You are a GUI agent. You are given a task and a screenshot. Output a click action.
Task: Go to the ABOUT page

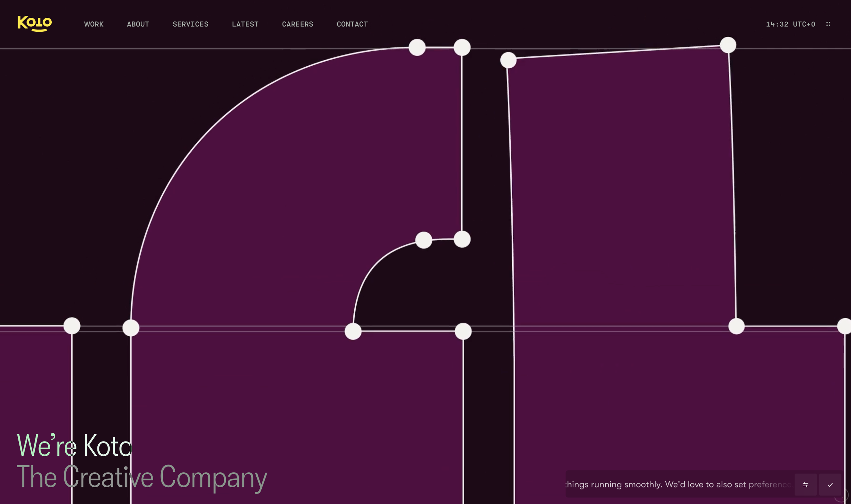point(138,24)
